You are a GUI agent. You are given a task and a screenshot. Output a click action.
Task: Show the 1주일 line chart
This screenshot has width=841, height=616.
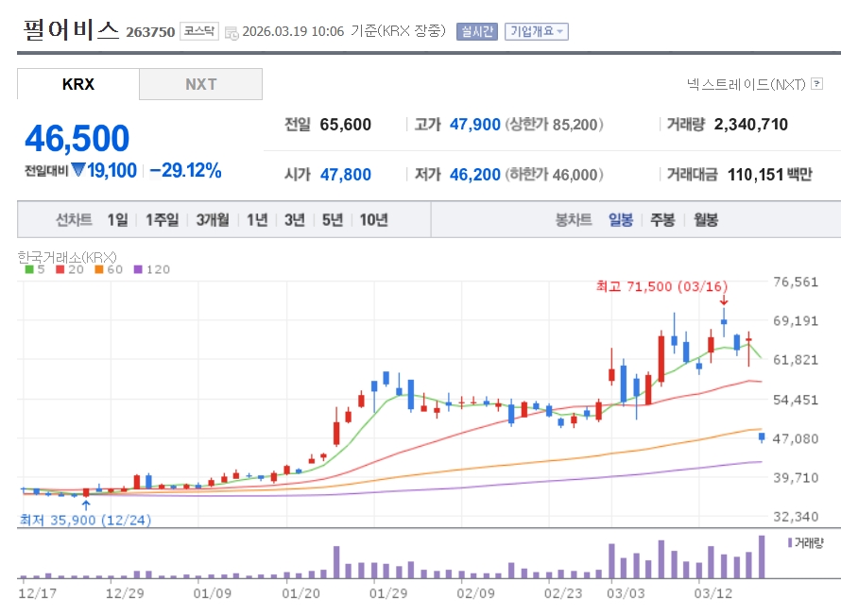coord(162,220)
